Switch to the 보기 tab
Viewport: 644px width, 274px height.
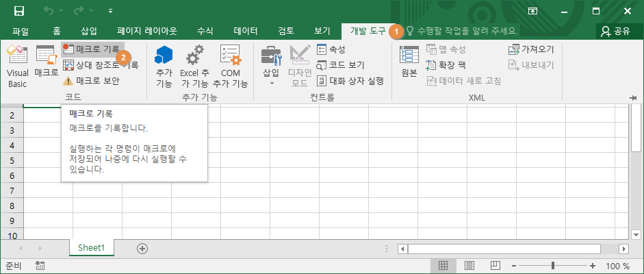click(x=322, y=31)
